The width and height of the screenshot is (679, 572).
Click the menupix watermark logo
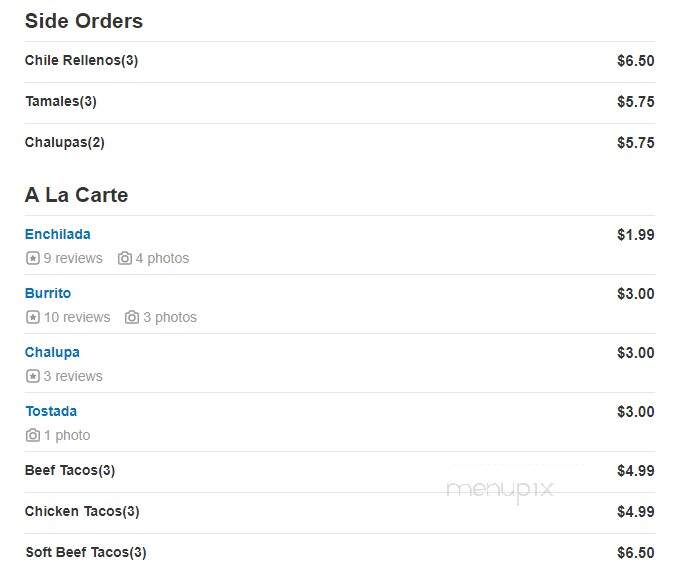(500, 490)
